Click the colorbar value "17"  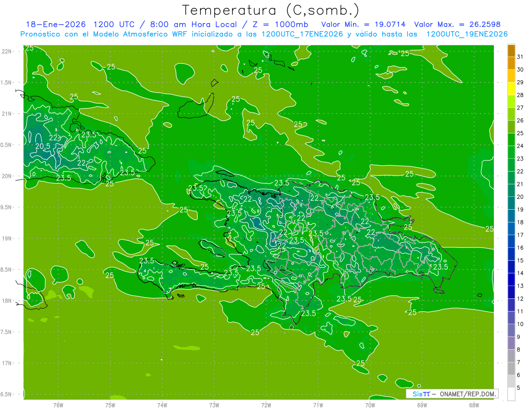(x=520, y=235)
